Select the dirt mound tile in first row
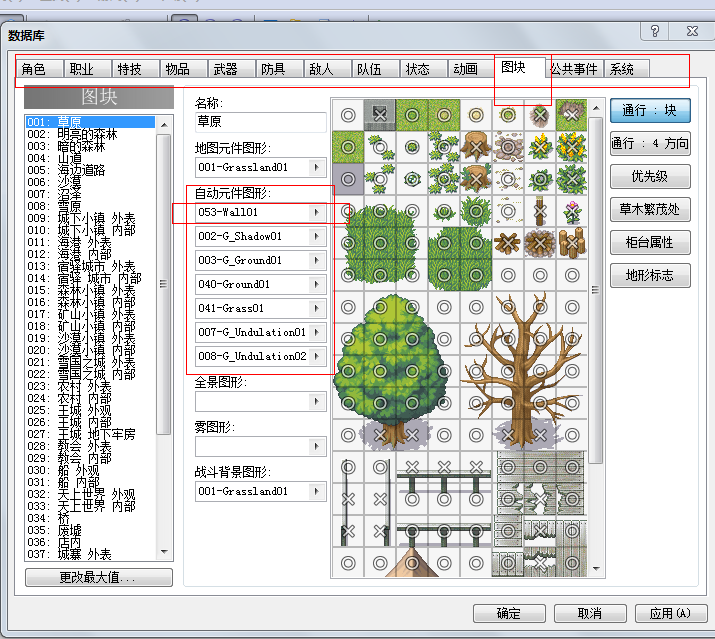 coord(539,115)
